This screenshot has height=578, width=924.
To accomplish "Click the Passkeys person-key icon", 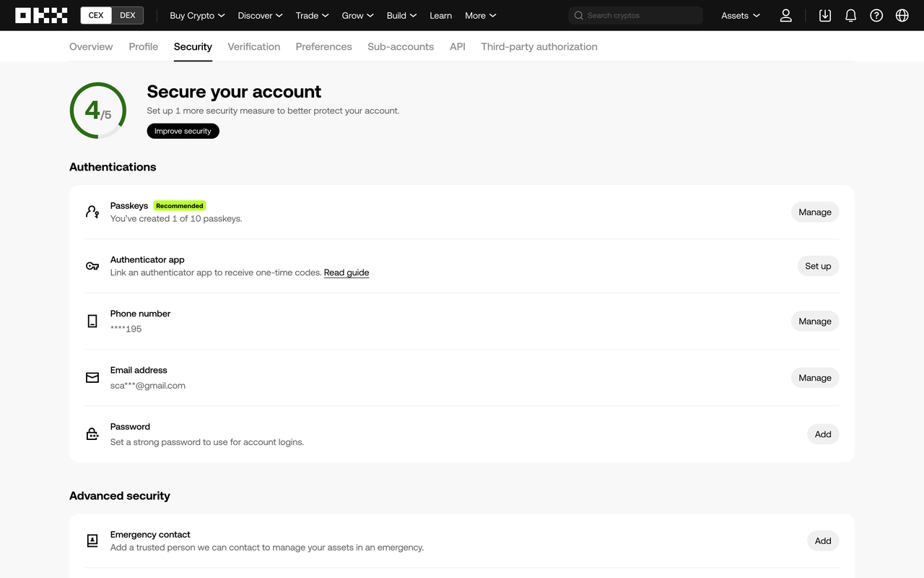I will coord(92,212).
